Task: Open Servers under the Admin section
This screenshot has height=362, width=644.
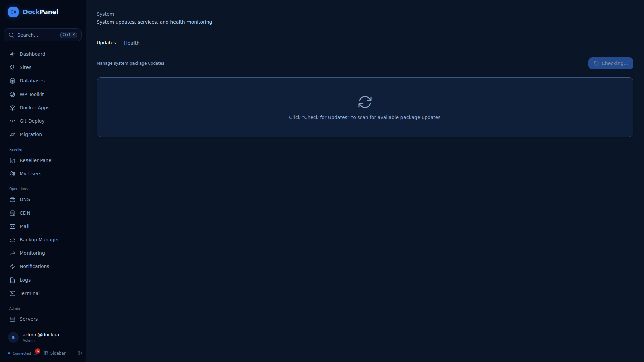Action: [x=43, y=319]
